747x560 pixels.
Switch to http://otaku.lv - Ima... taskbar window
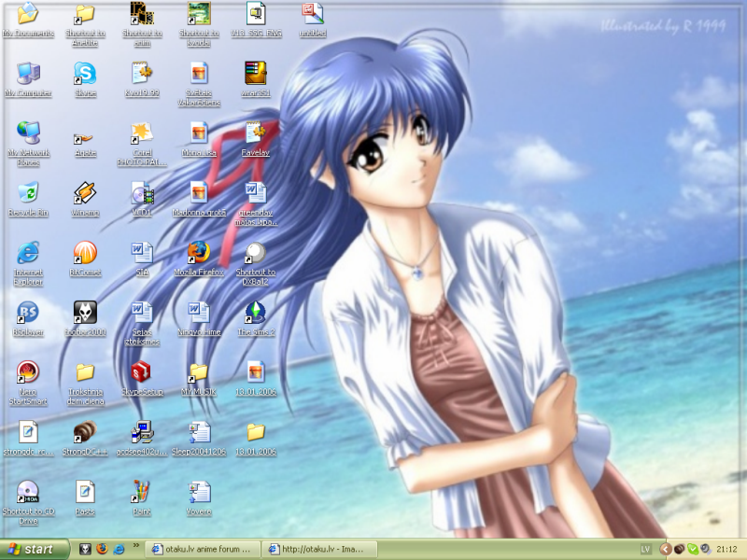tap(320, 550)
